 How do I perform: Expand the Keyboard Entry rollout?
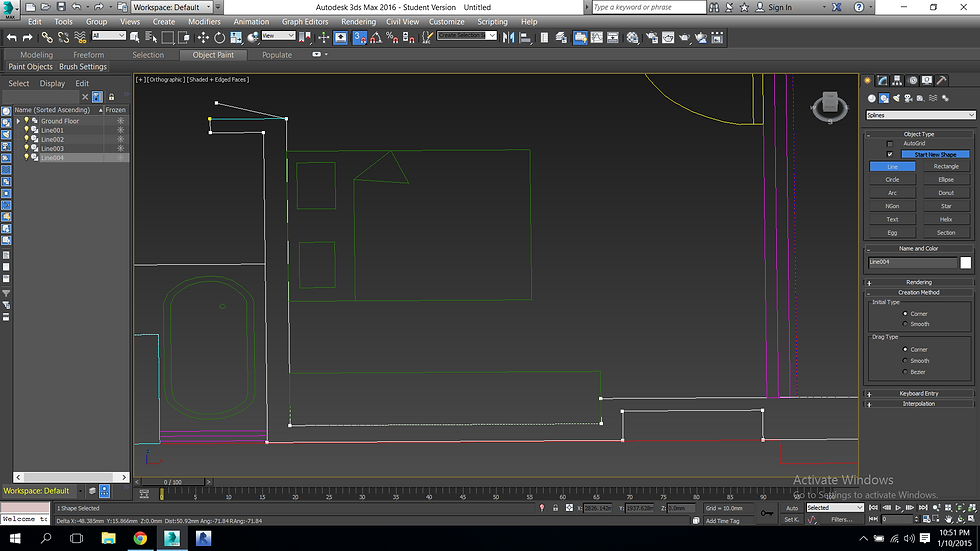(919, 394)
